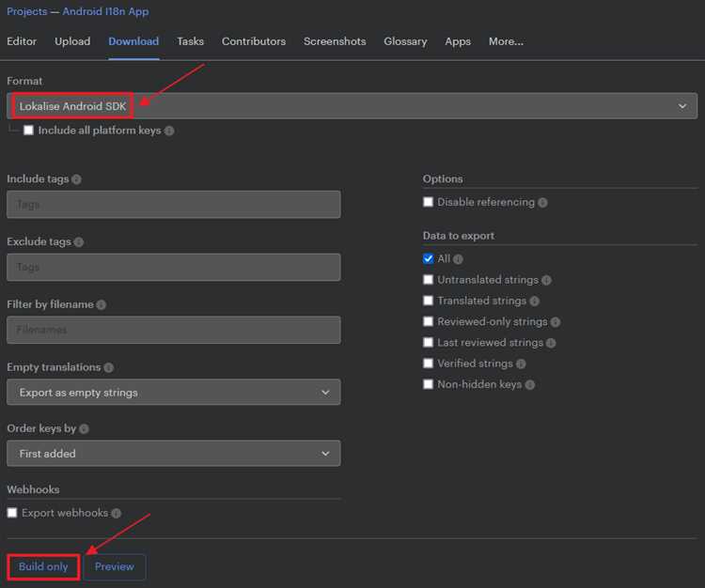The height and width of the screenshot is (588, 705).
Task: Check Reviewed-only strings checkbox
Action: tap(428, 321)
